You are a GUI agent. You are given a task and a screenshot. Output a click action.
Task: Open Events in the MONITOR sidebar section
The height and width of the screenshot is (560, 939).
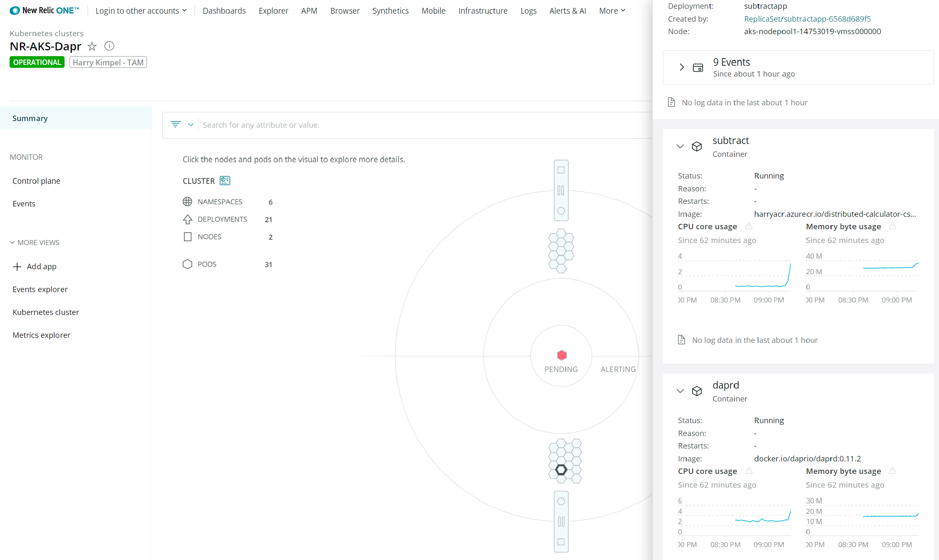tap(24, 204)
